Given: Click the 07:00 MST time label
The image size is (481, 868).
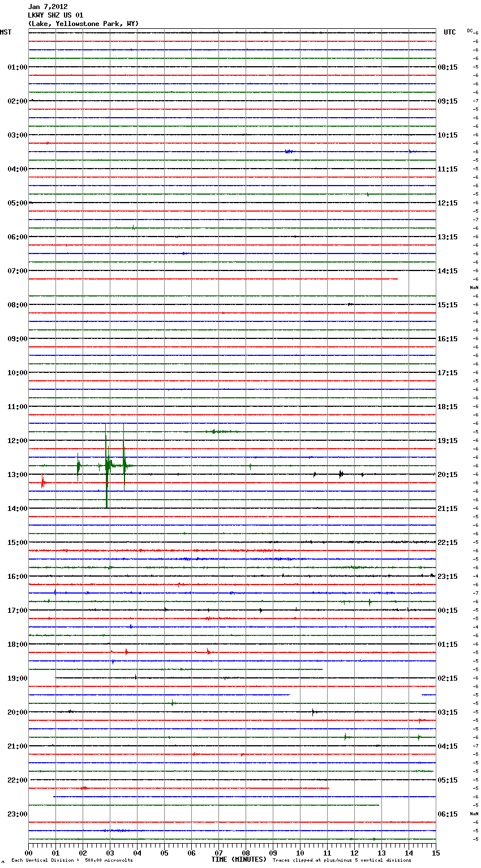Looking at the screenshot, I should 17,271.
